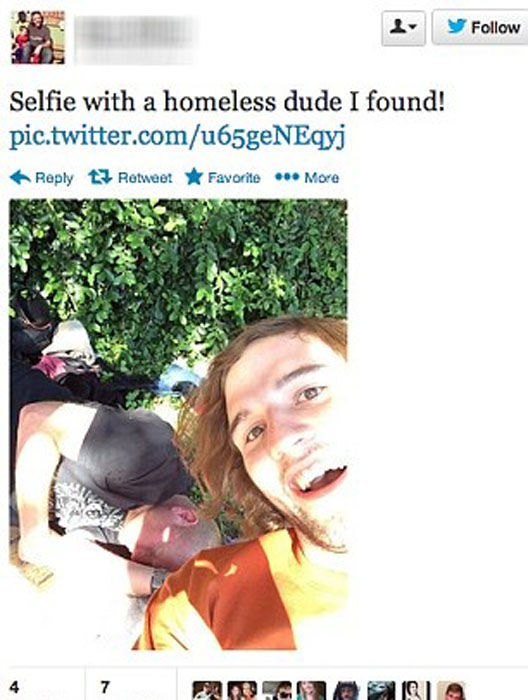Click the Favorite text label
The image size is (528, 700).
tap(234, 178)
